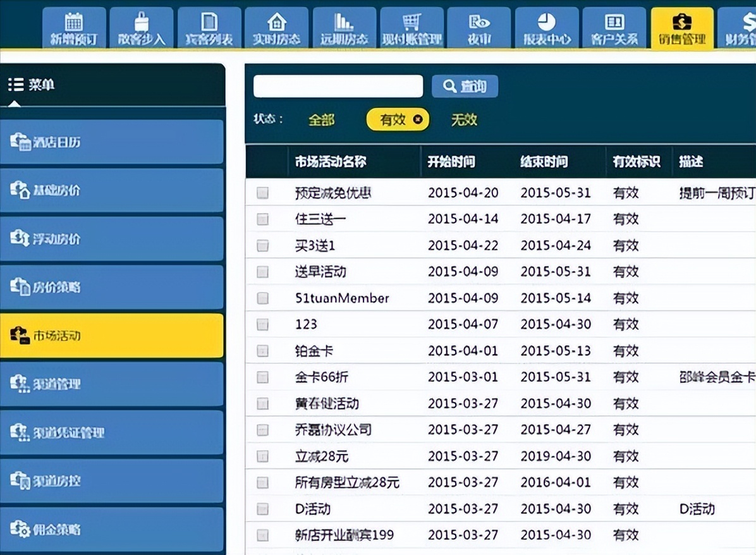This screenshot has width=756, height=555.
Task: Click the 描述 column header
Action: click(691, 162)
